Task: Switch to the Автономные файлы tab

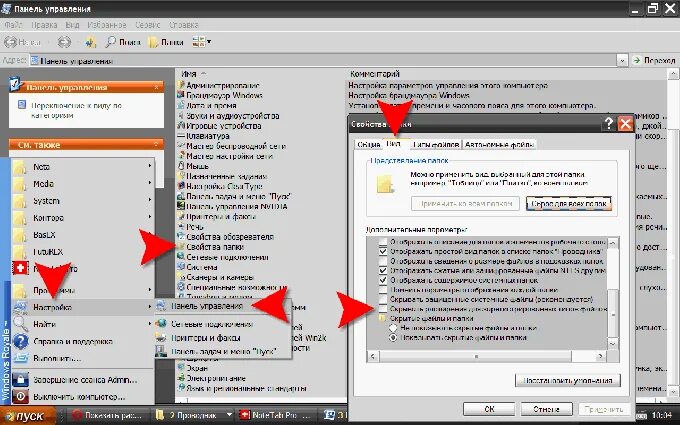Action: pos(499,144)
